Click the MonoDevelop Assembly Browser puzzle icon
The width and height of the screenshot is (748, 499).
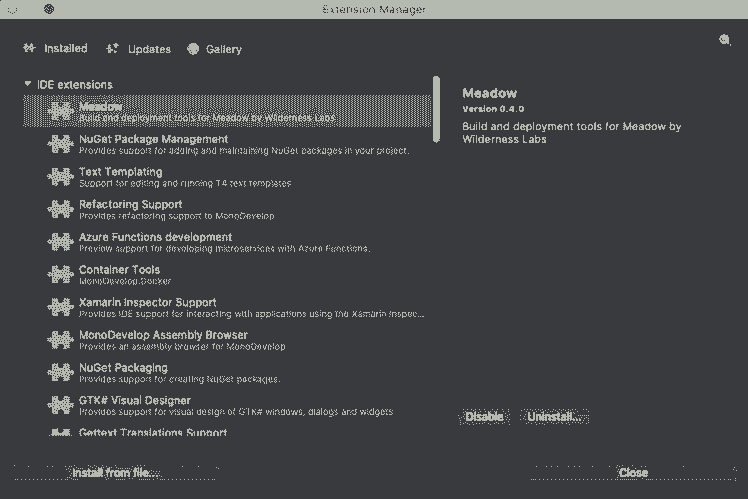point(61,340)
